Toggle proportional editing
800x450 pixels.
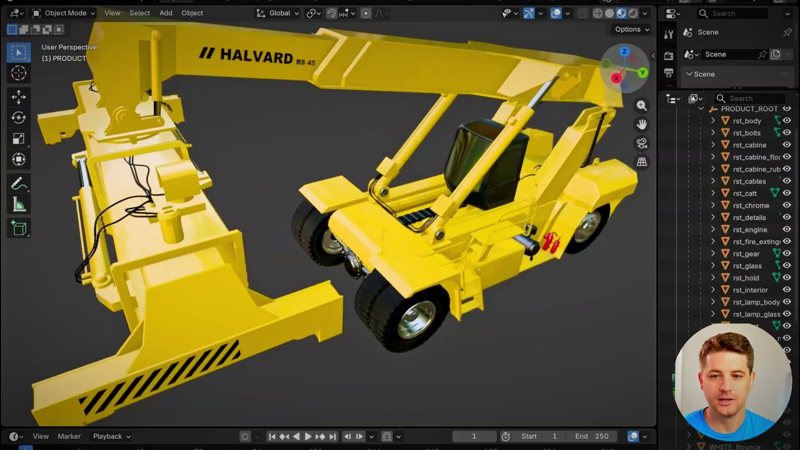click(x=366, y=13)
